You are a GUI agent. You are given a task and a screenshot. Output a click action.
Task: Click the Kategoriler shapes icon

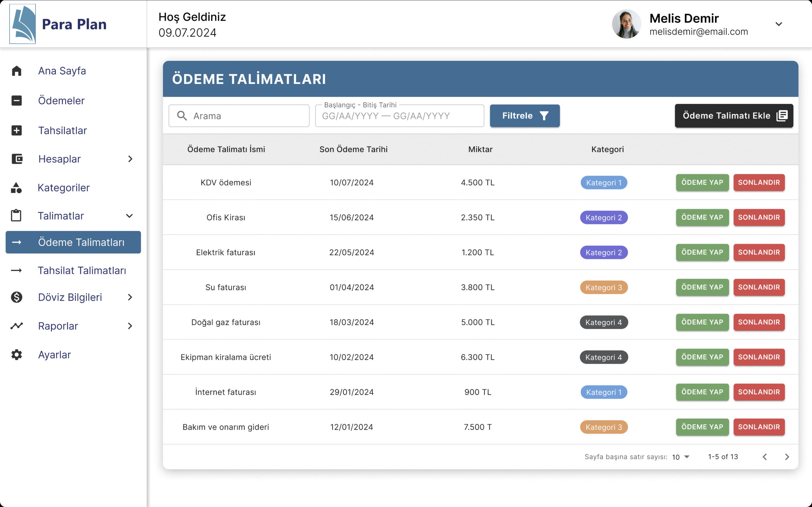pyautogui.click(x=16, y=188)
